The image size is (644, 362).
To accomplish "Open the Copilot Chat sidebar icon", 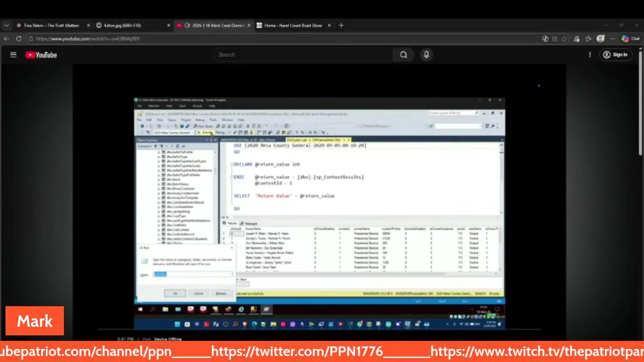I will (630, 39).
